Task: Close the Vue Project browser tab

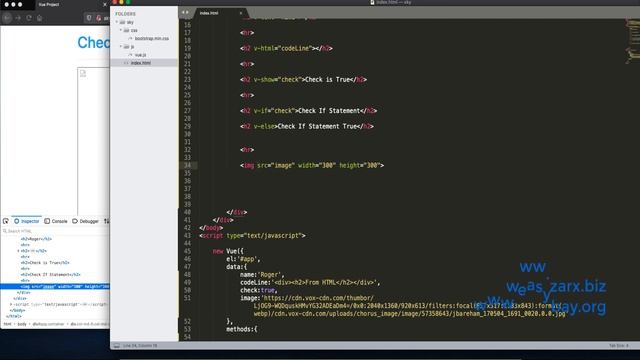Action: [x=105, y=4]
